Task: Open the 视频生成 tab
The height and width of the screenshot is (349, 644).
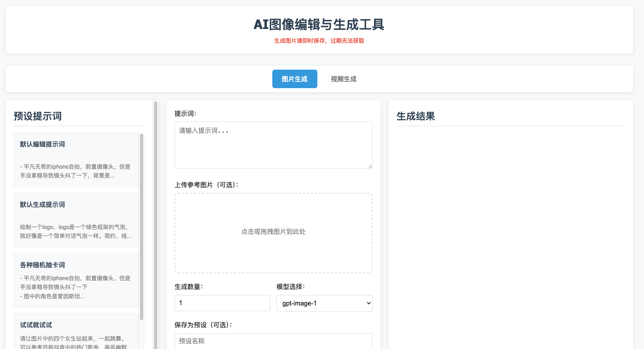Action: (344, 79)
